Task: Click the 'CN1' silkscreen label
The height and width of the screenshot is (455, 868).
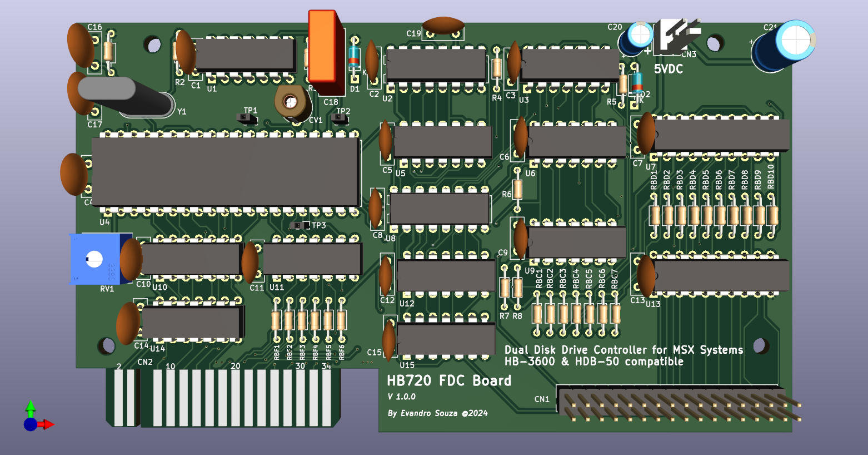Action: 542,399
